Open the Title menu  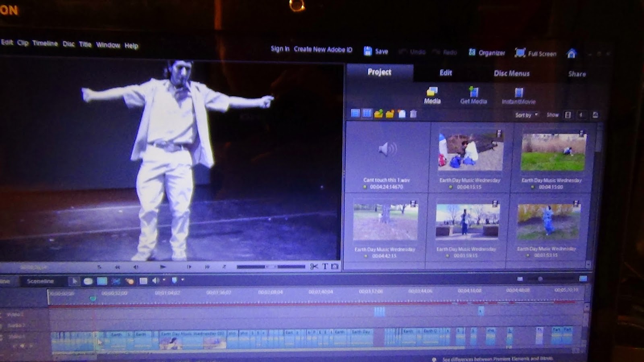(x=85, y=44)
